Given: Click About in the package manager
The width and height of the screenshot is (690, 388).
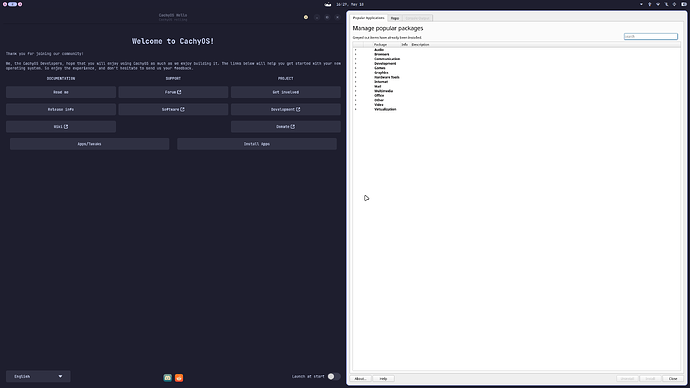Looking at the screenshot, I should pyautogui.click(x=360, y=378).
